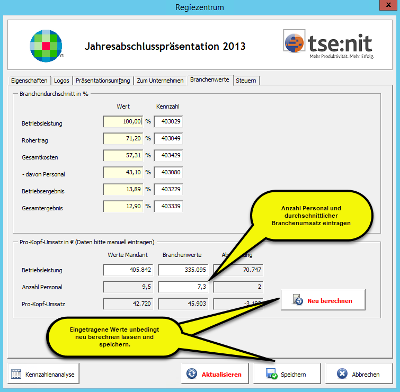Switch to Zum Unternehmen tab
The width and height of the screenshot is (400, 392).
(x=160, y=80)
